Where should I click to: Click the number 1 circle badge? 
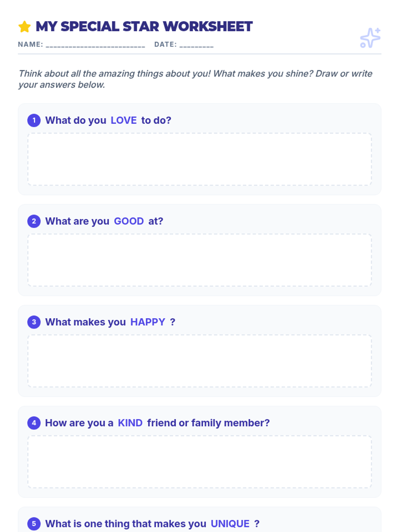tap(34, 120)
